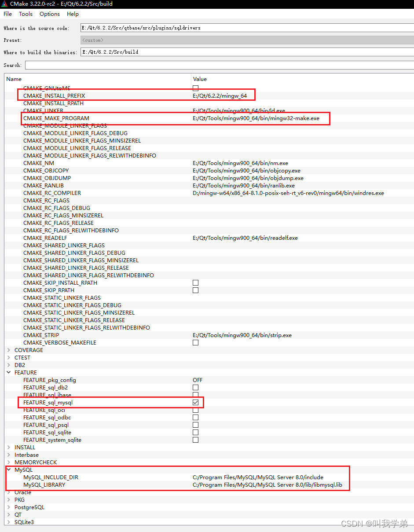Open the Preset combo box

click(247, 40)
